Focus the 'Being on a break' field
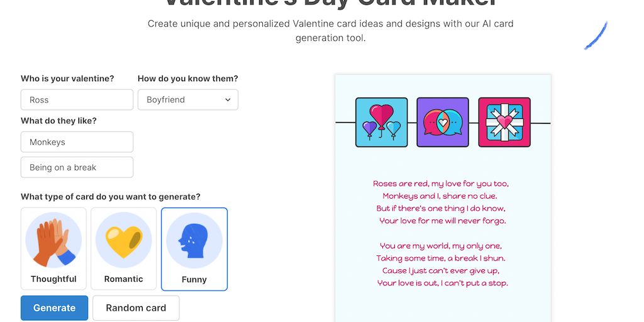The height and width of the screenshot is (322, 644). (77, 167)
